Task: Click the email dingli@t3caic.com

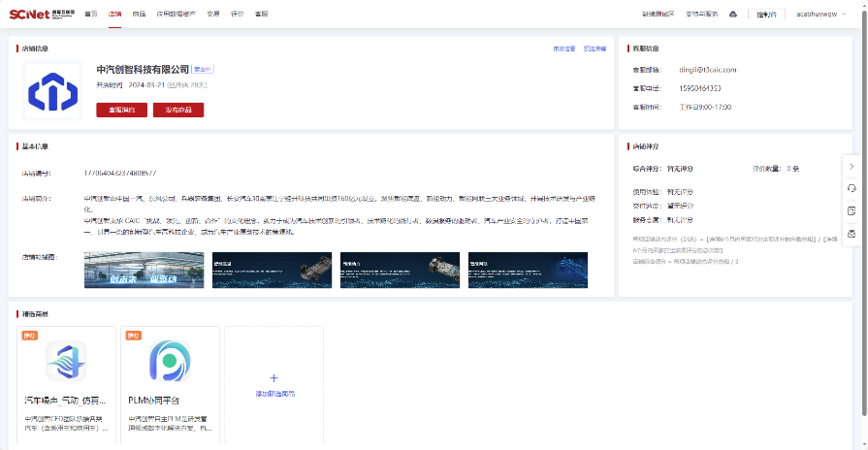Action: tap(707, 70)
